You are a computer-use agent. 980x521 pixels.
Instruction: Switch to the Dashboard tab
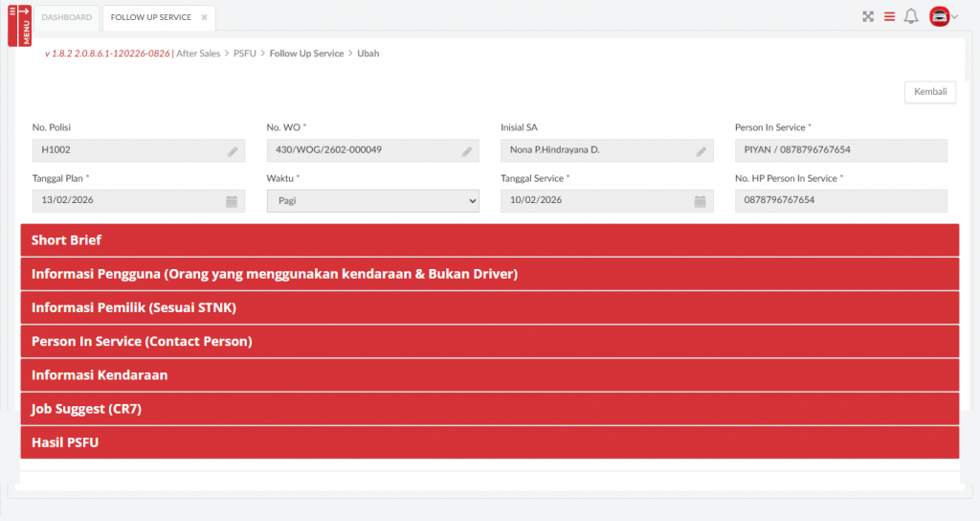[x=67, y=17]
